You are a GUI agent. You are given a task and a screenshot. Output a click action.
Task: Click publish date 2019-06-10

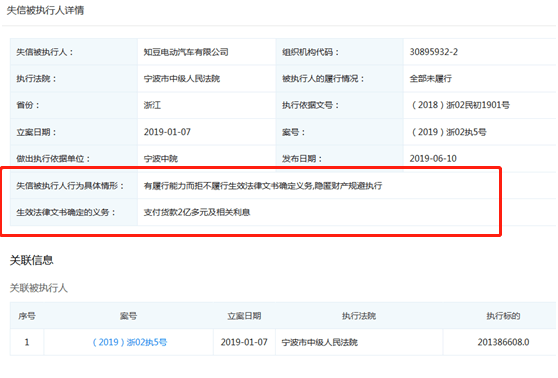[x=433, y=158]
